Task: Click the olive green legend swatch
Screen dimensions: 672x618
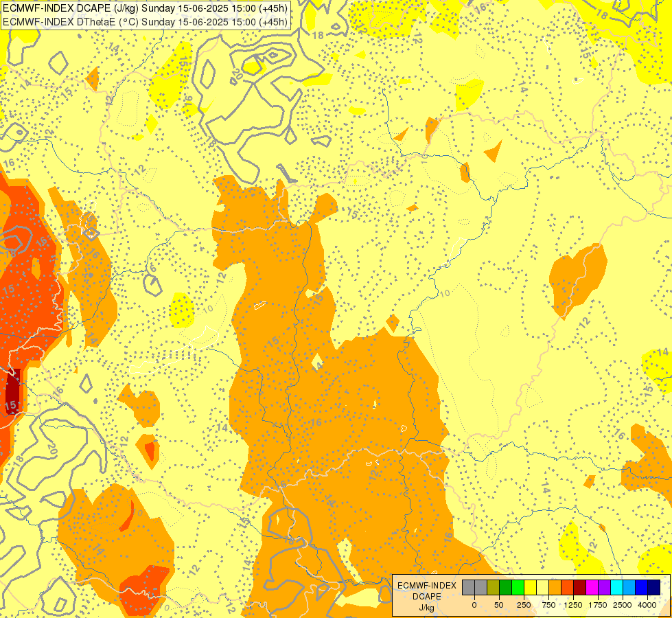Action: (x=494, y=587)
